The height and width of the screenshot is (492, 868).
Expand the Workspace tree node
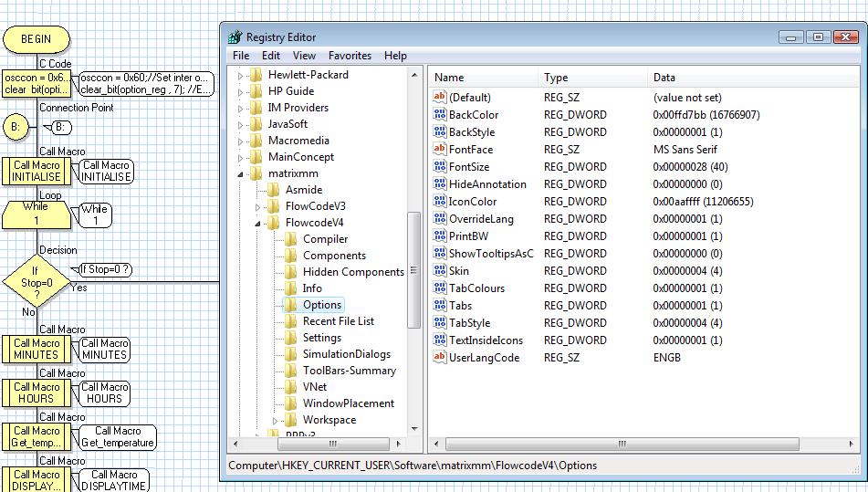tap(275, 421)
